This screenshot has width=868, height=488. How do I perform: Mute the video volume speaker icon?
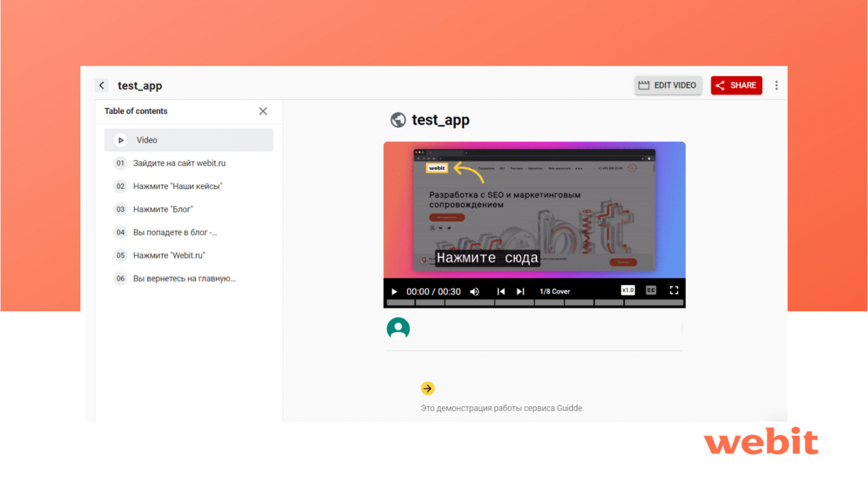coord(475,292)
